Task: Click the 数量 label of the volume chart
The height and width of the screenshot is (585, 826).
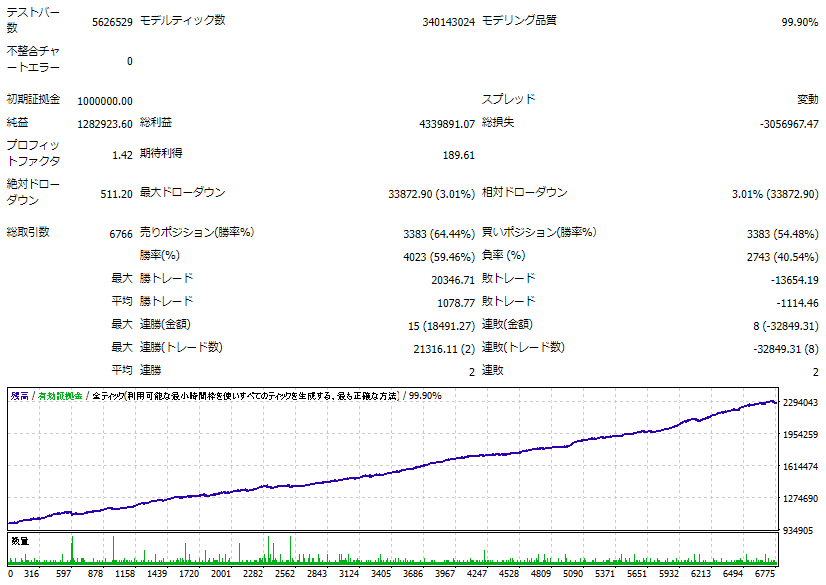Action: click(20, 541)
